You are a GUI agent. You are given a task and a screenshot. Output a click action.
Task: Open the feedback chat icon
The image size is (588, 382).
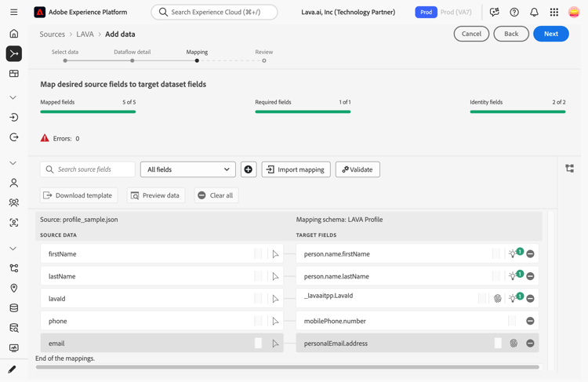[x=494, y=12]
